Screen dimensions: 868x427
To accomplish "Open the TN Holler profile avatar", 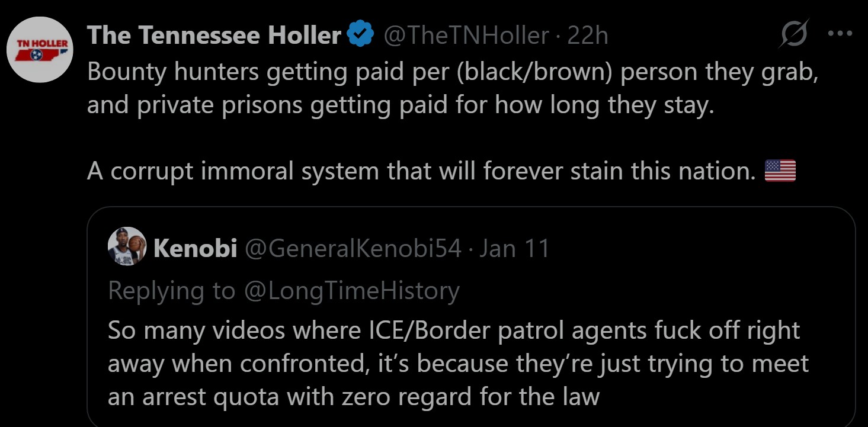I will click(41, 50).
